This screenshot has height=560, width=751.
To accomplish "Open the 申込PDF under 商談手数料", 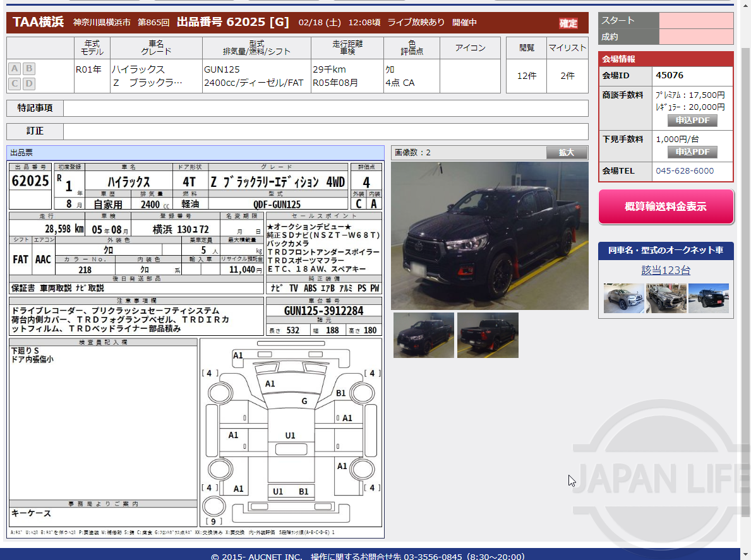I will pos(692,119).
